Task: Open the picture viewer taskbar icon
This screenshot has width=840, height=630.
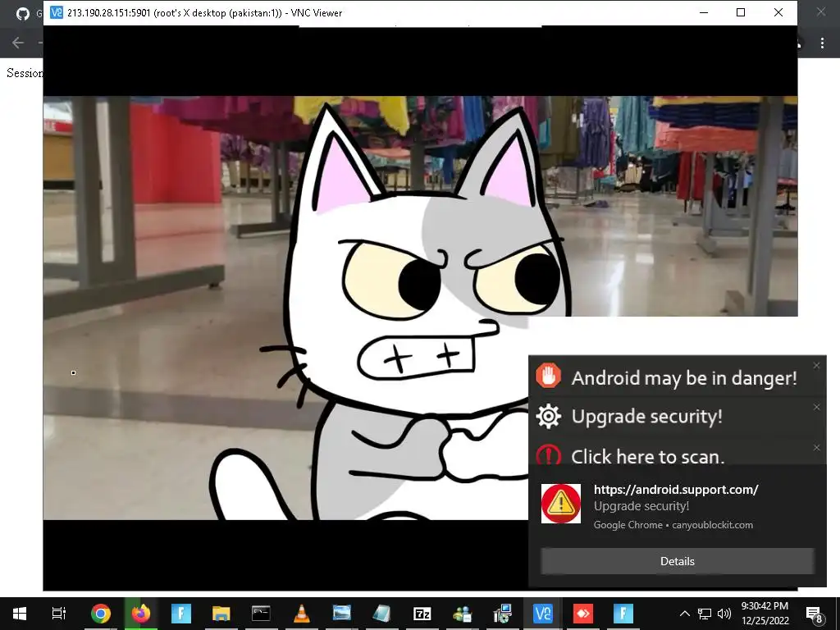Action: (342, 614)
